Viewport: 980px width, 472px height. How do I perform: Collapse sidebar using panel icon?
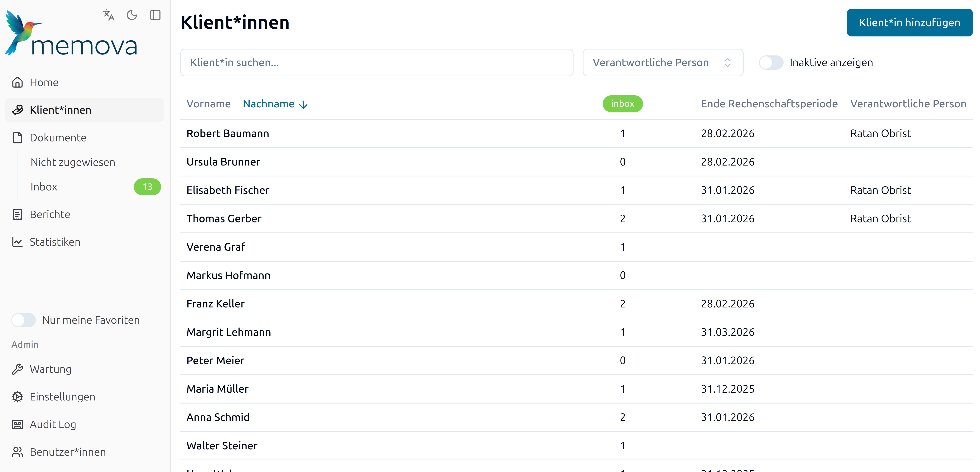point(155,15)
